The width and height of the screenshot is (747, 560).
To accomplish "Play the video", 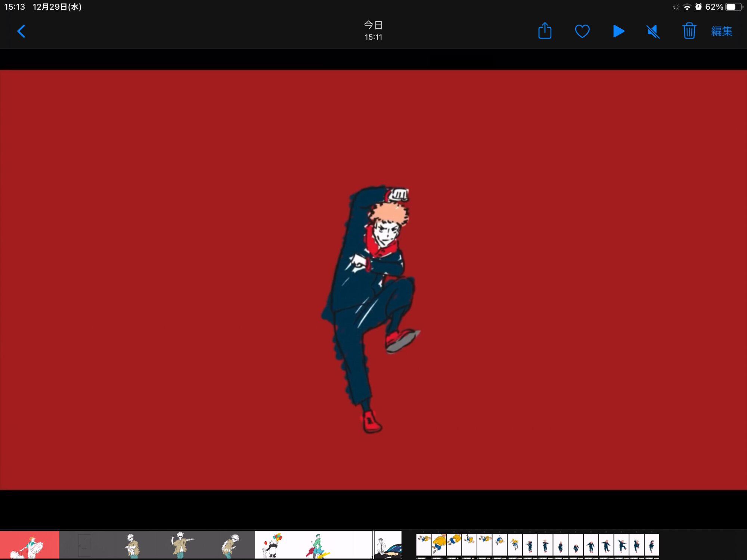I will coord(619,31).
